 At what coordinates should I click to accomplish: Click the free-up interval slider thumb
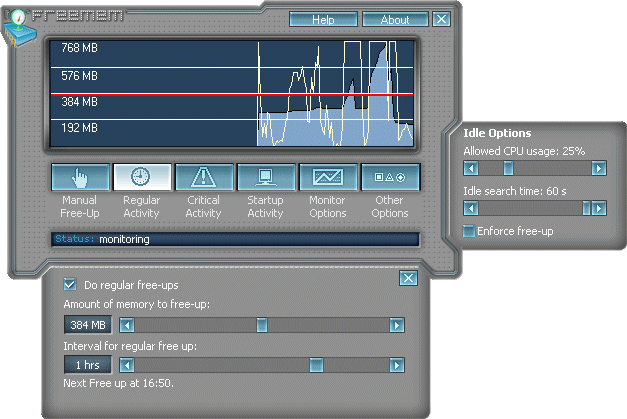(316, 365)
